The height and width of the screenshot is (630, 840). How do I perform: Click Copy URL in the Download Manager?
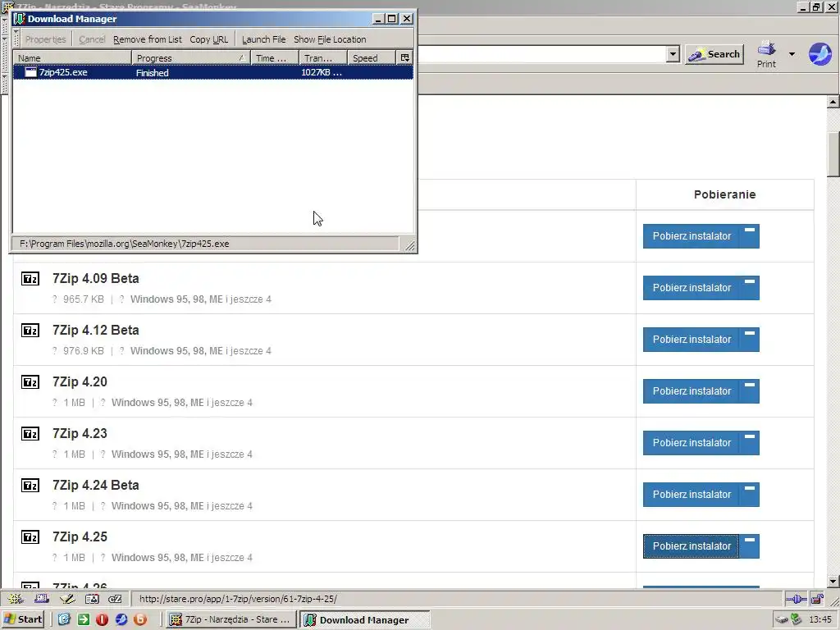209,39
